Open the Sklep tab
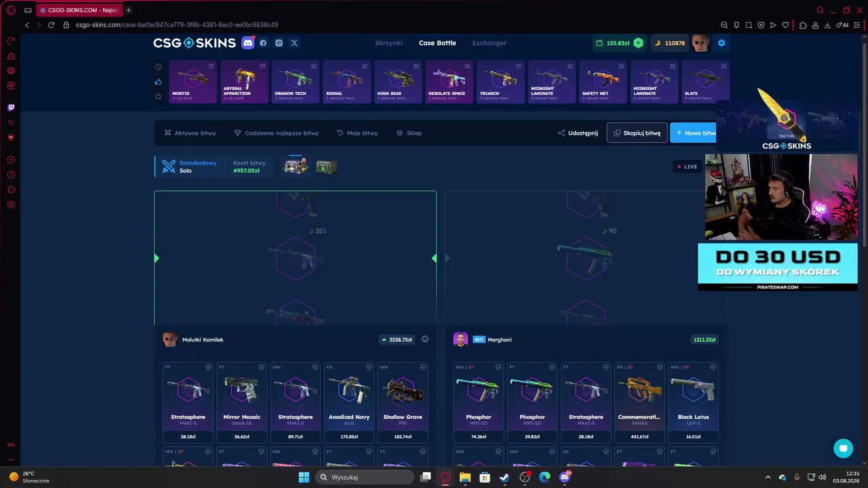Screen dimensions: 868x488 click(409, 133)
